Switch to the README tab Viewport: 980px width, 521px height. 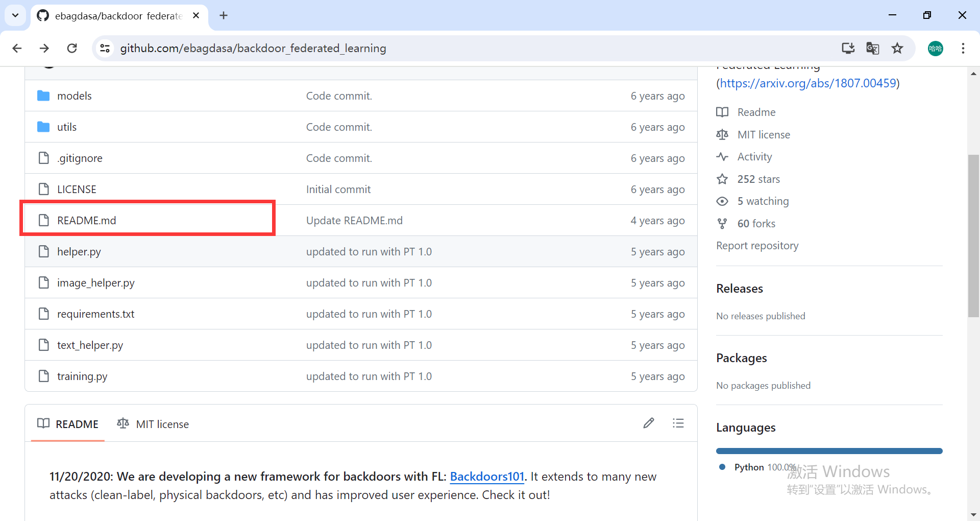pos(68,424)
